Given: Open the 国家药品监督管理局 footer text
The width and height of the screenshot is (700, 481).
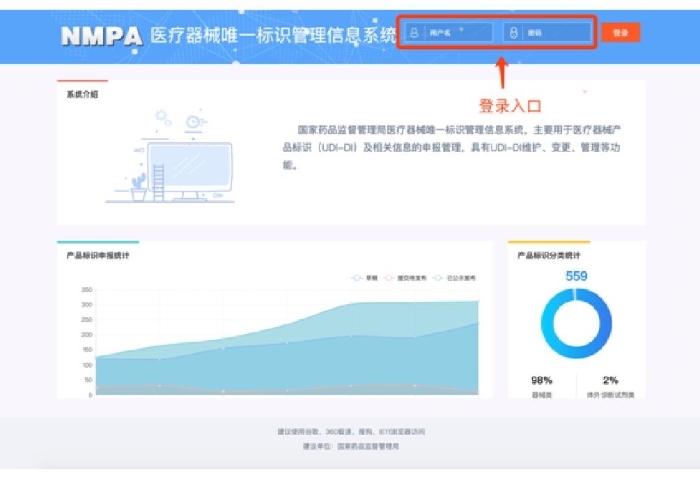Looking at the screenshot, I should (368, 446).
